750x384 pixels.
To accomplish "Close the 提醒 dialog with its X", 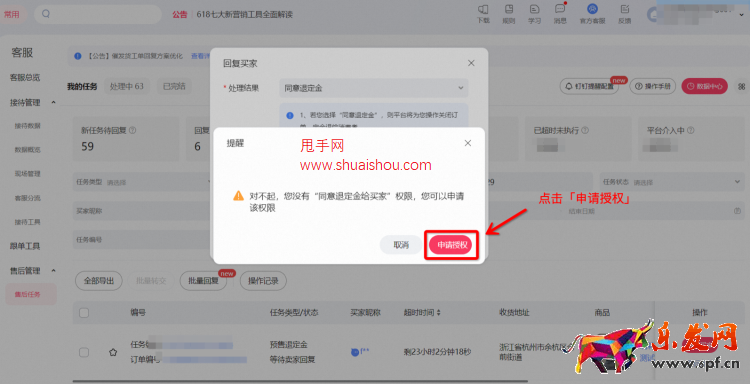I will coord(468,143).
